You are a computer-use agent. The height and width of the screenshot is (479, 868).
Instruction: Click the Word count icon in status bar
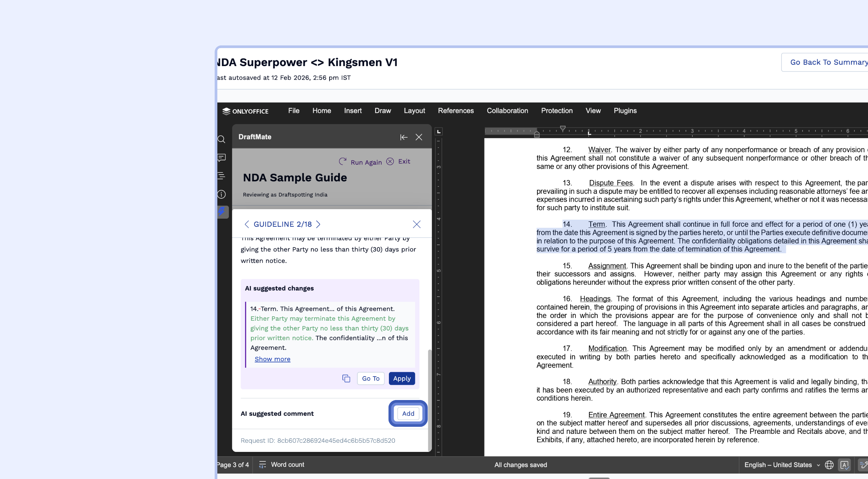pyautogui.click(x=262, y=465)
